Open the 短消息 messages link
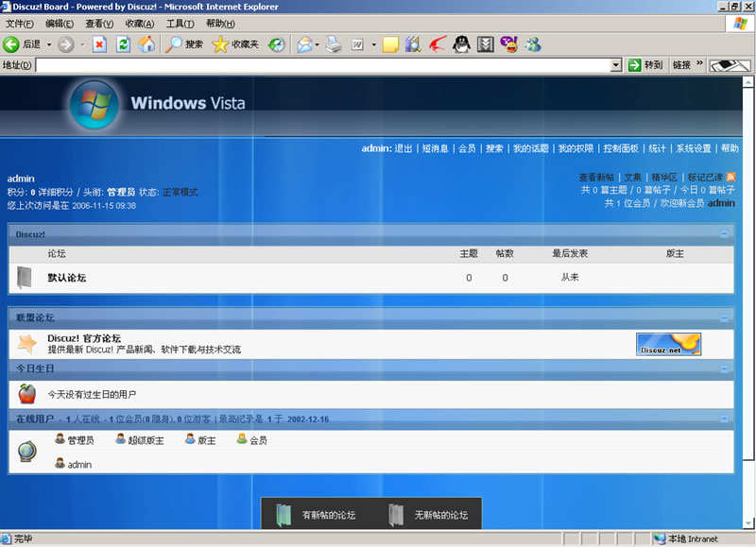The image size is (756, 547). 436,148
